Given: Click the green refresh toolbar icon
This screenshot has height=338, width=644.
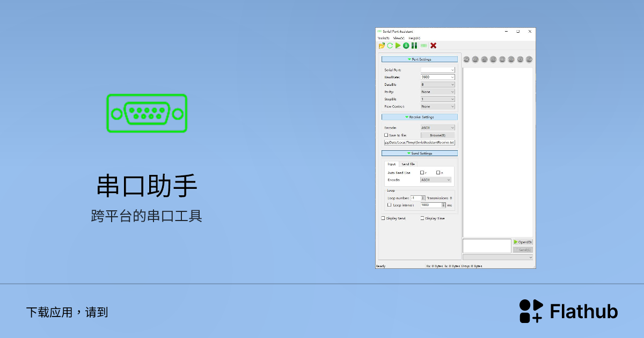Looking at the screenshot, I should 390,46.
